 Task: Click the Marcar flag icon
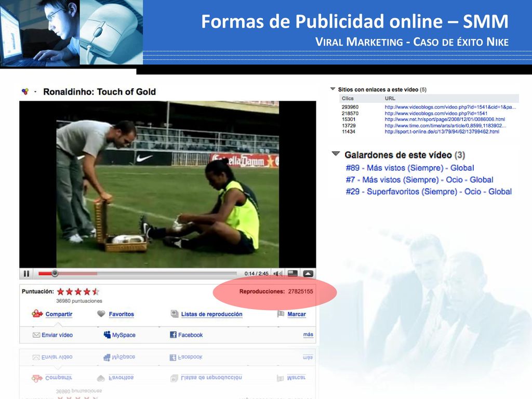point(281,314)
